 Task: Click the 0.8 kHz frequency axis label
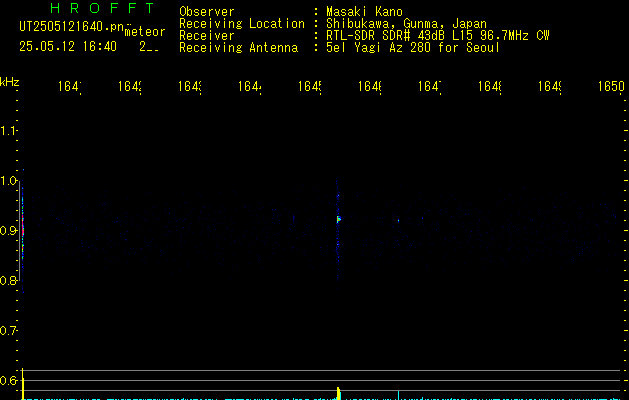click(x=8, y=280)
